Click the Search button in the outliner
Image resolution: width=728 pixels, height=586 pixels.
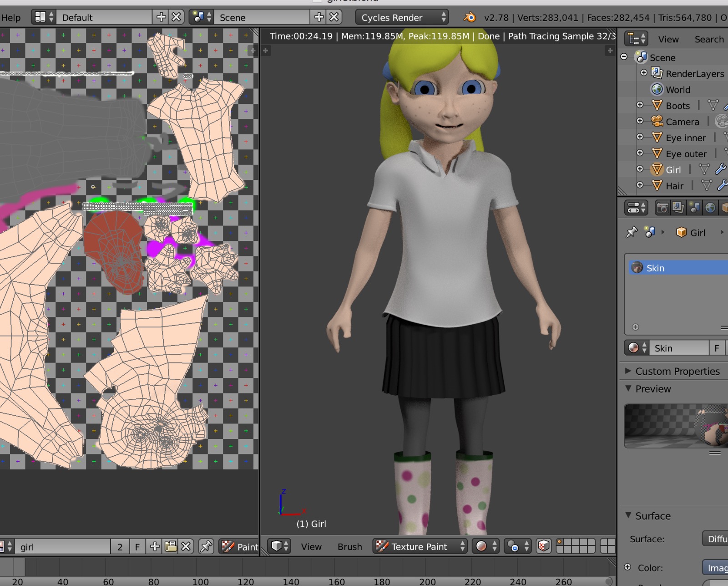coord(708,39)
